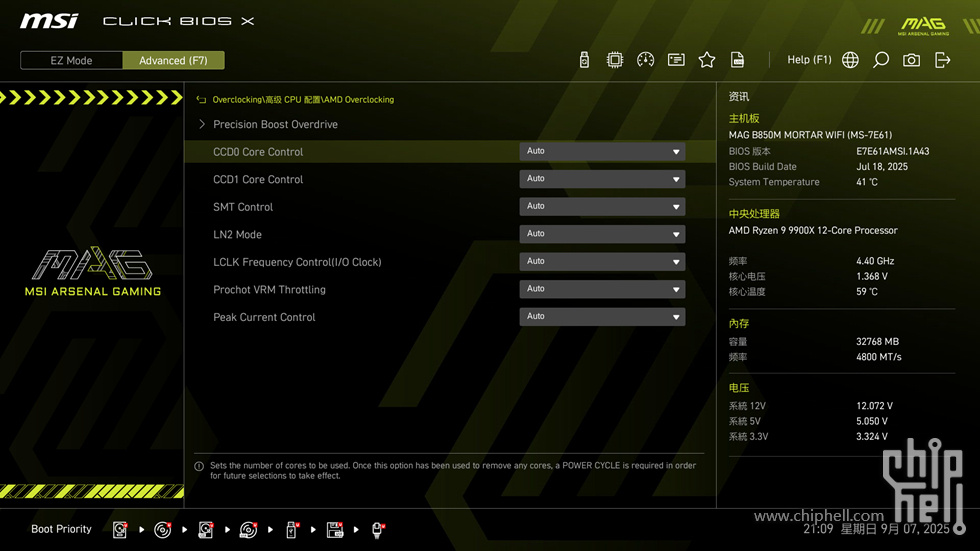The image size is (980, 551).
Task: Take a screenshot using the camera icon
Action: coord(911,60)
